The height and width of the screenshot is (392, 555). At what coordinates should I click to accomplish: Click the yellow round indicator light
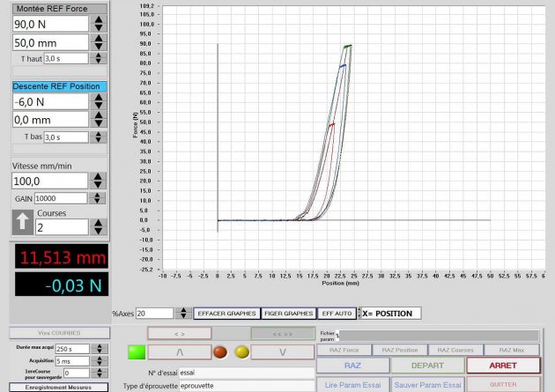point(242,352)
